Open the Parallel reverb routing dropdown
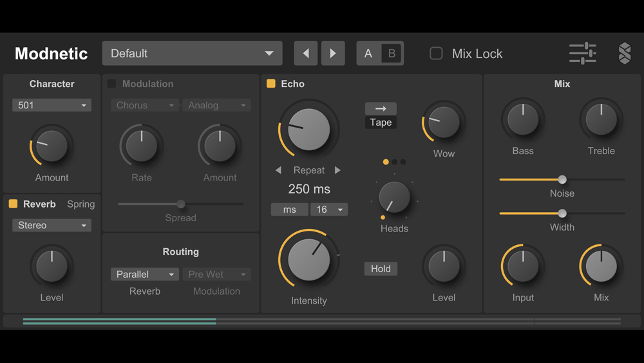This screenshot has height=363, width=644. pyautogui.click(x=144, y=274)
